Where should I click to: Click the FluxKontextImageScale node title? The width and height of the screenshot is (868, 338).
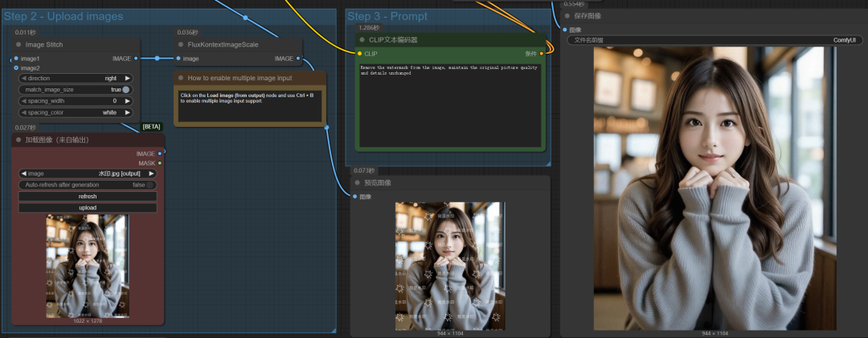[223, 45]
